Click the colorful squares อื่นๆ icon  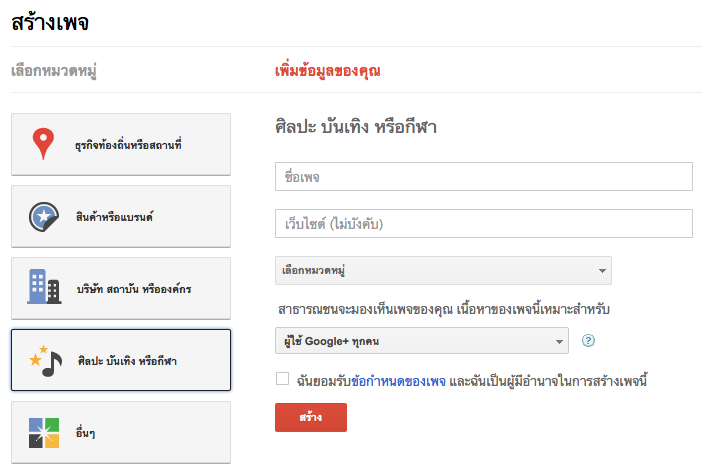point(44,433)
